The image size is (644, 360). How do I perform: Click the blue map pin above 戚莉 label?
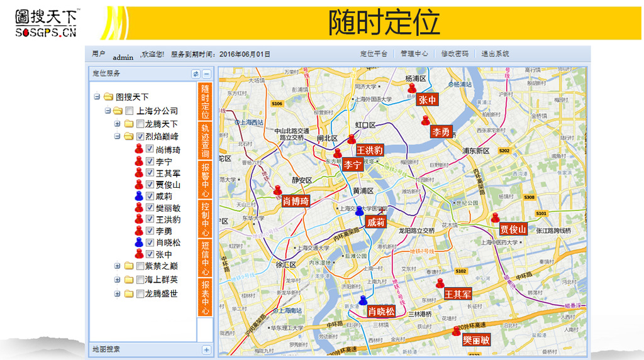pyautogui.click(x=360, y=211)
